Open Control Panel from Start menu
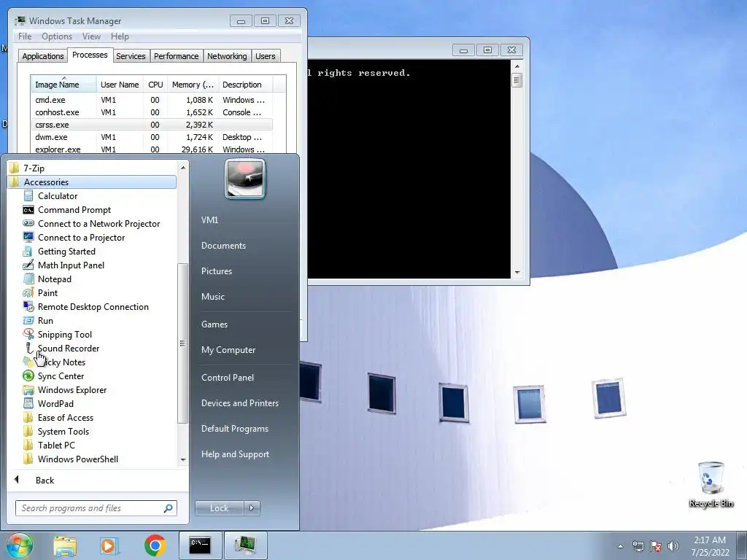Image resolution: width=747 pixels, height=560 pixels. 228,377
